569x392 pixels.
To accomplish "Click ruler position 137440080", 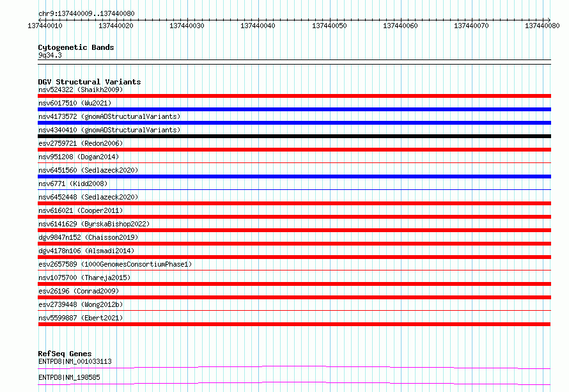I will (542, 26).
